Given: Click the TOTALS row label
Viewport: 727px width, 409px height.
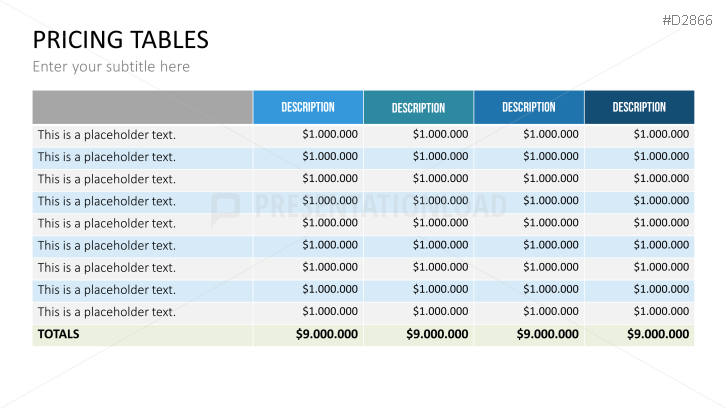Looking at the screenshot, I should [58, 334].
